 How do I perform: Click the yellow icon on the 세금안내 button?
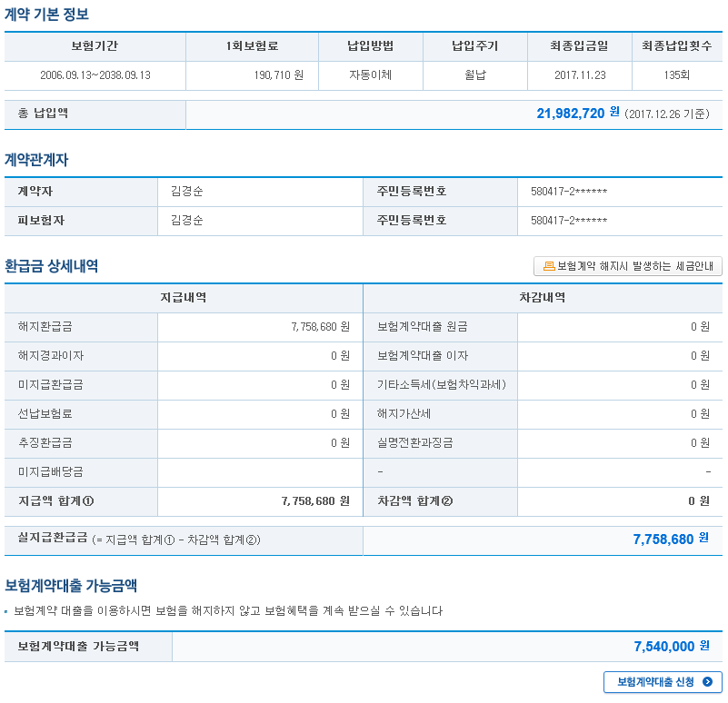548,266
